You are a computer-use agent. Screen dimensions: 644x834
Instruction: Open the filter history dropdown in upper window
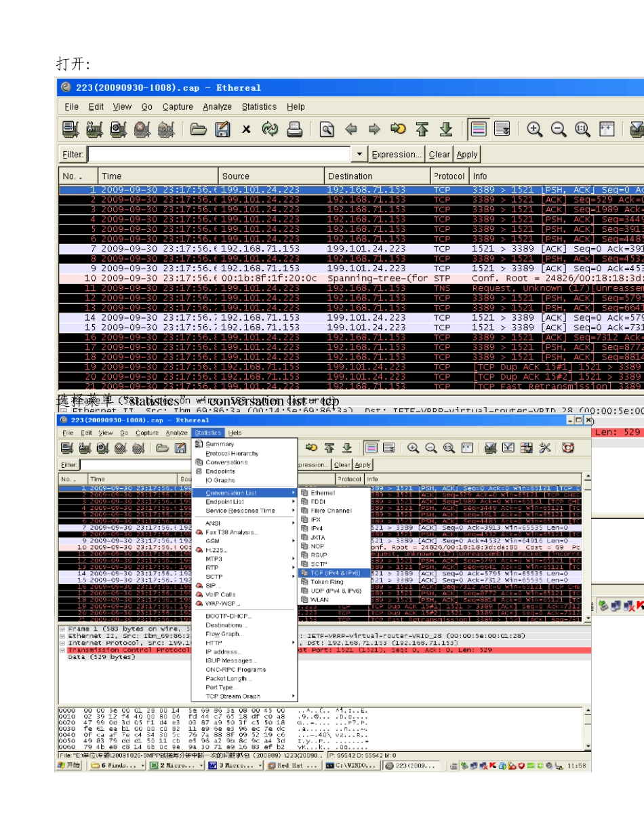click(x=360, y=155)
